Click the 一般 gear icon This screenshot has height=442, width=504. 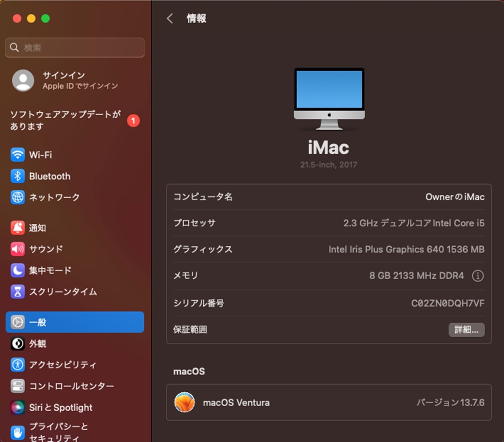click(18, 322)
